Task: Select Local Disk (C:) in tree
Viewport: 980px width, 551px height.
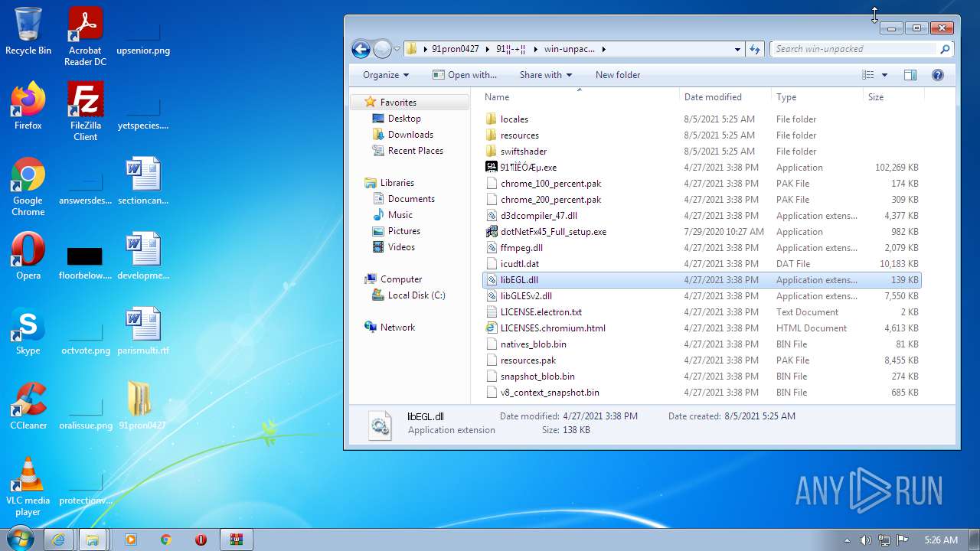Action: click(x=416, y=295)
